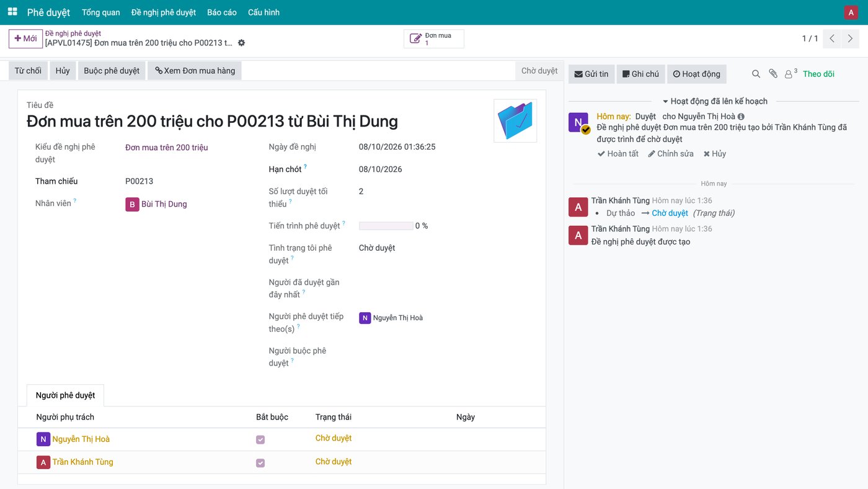Screen dimensions: 868x489
Task: Click Đề nghị phê duyệt breadcrumb link
Action: click(x=73, y=33)
